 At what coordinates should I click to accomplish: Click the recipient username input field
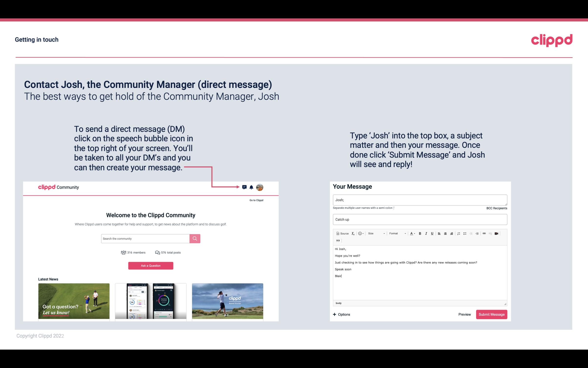click(x=419, y=199)
